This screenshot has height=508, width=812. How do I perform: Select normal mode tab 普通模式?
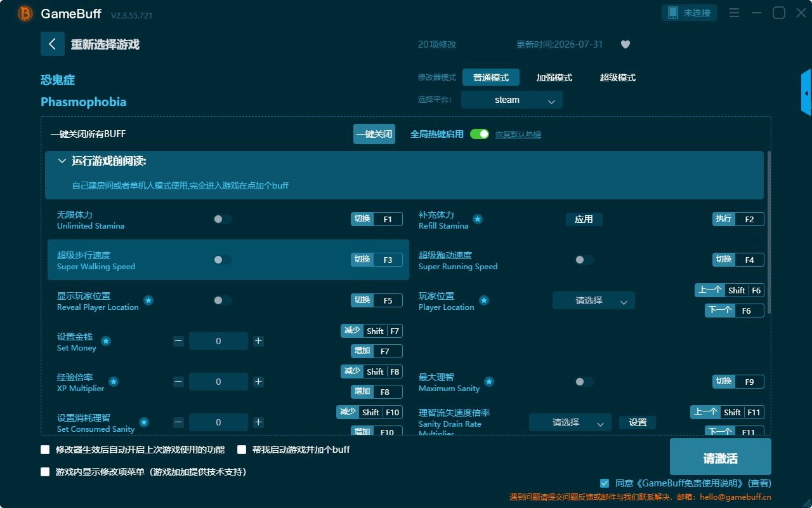(x=491, y=77)
